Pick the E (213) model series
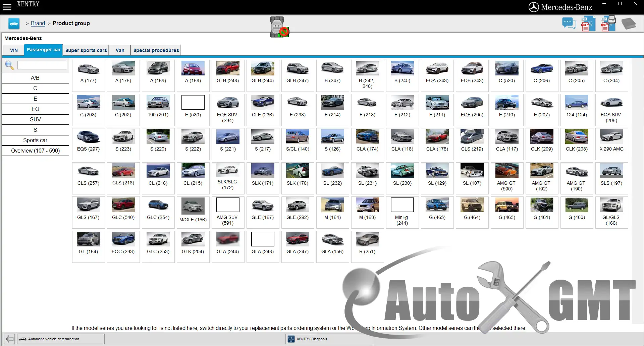Screen dimensions: 644x346 click(368, 110)
